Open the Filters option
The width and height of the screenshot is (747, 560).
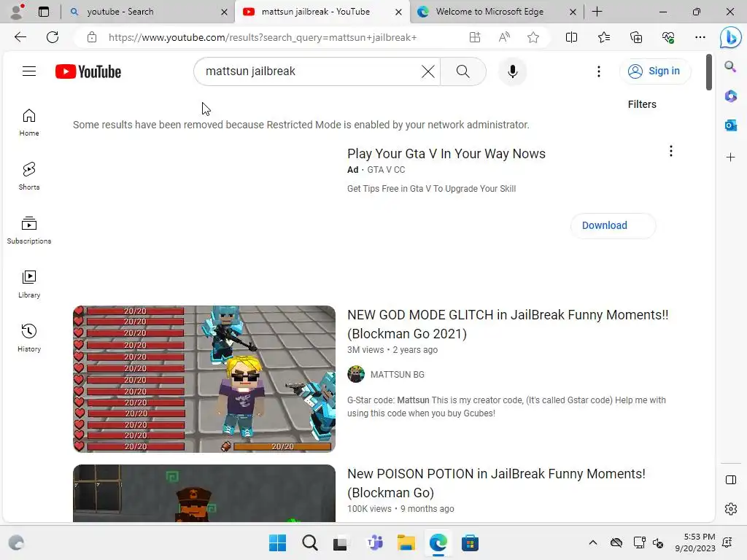click(642, 104)
